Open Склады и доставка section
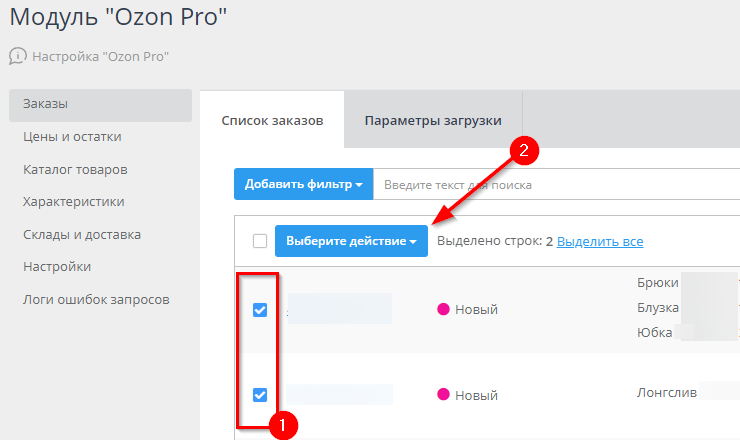 click(x=81, y=234)
